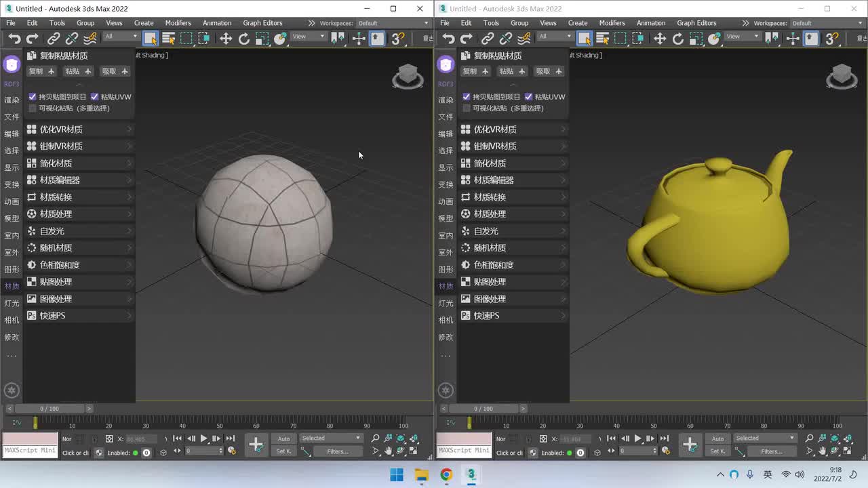This screenshot has width=868, height=488.
Task: Toggle 粘贴UVW checkbox in the sphere window
Action: [94, 97]
